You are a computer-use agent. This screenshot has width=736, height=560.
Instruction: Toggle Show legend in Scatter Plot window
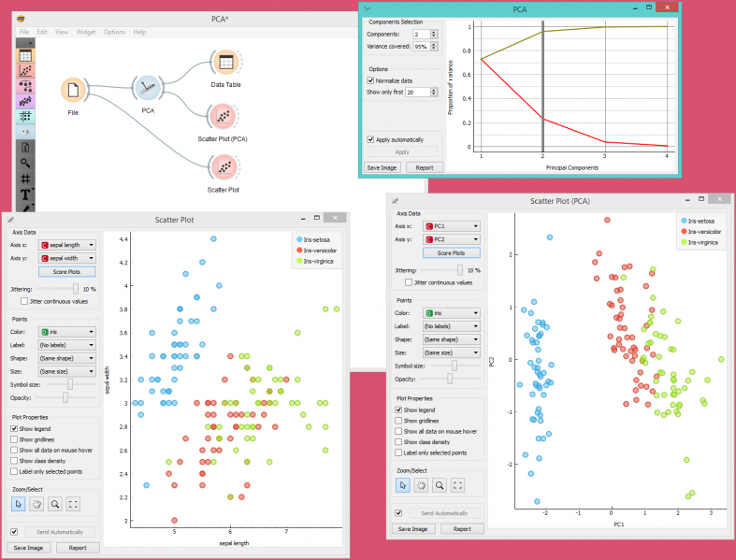[14, 428]
